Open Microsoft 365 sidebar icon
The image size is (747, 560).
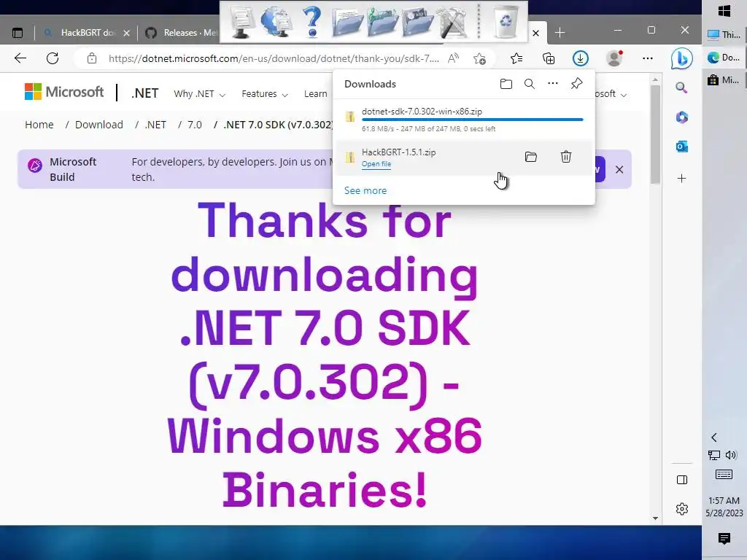[x=682, y=117]
